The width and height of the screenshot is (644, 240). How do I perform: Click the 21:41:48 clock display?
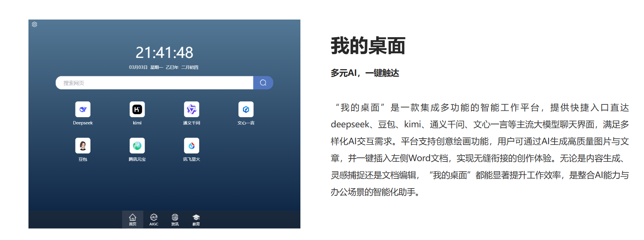click(164, 53)
